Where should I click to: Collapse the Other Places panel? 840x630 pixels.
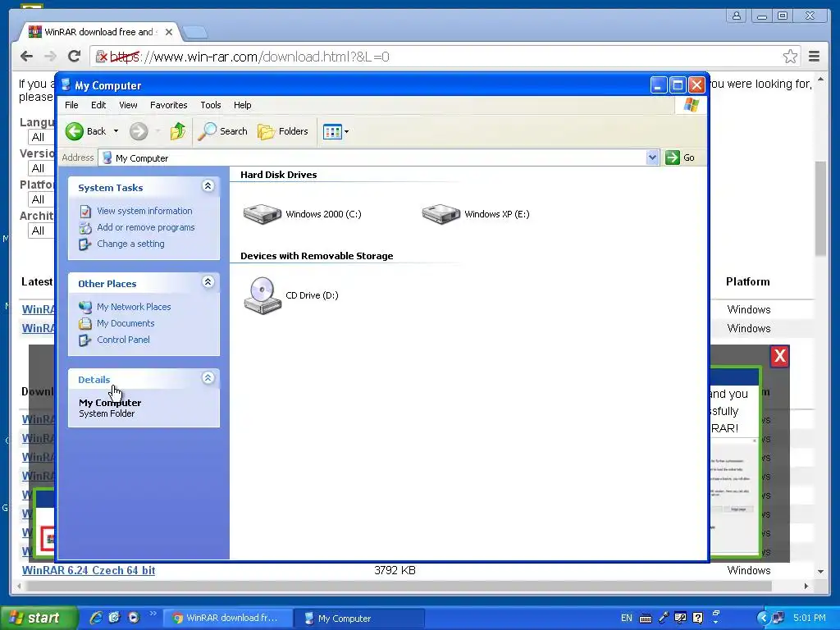point(208,282)
